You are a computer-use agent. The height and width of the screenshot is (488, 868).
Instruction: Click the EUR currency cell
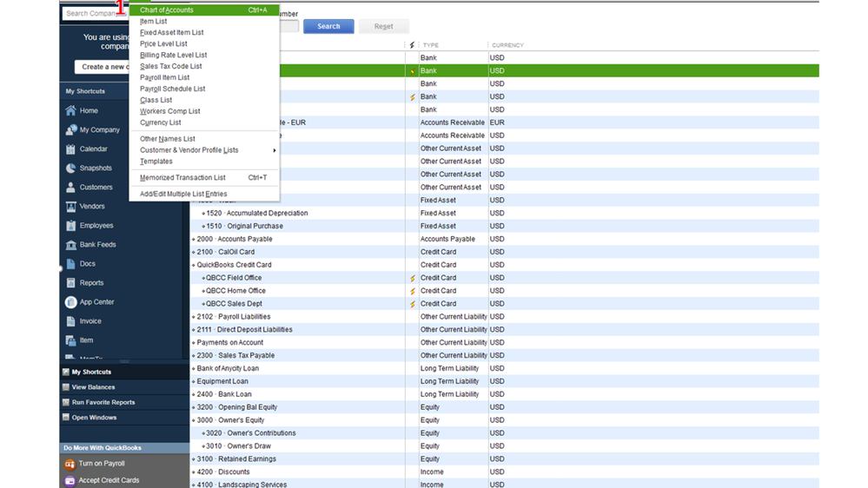(496, 122)
